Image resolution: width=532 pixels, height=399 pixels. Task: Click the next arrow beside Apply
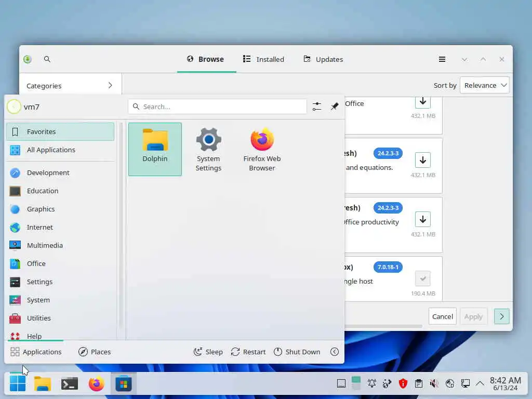coord(501,316)
